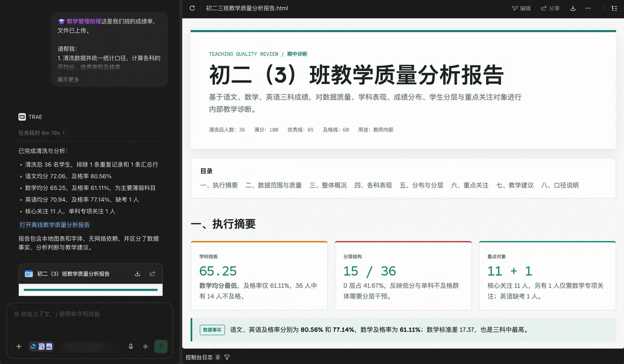The width and height of the screenshot is (624, 364).
Task: Click the audio waveform icon
Action: [x=145, y=346]
